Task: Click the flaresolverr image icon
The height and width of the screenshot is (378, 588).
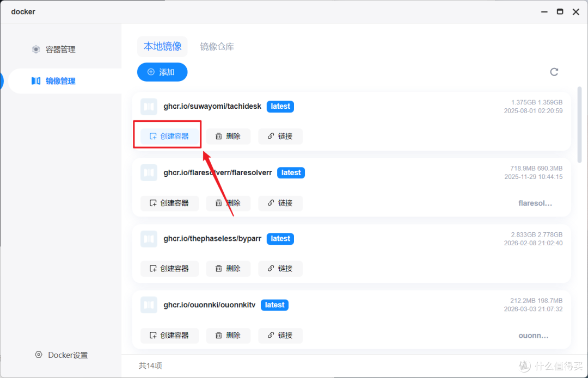Action: click(x=149, y=173)
